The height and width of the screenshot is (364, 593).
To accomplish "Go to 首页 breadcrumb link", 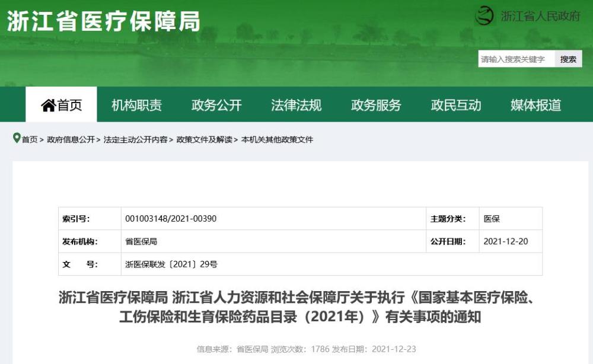I will (x=30, y=139).
